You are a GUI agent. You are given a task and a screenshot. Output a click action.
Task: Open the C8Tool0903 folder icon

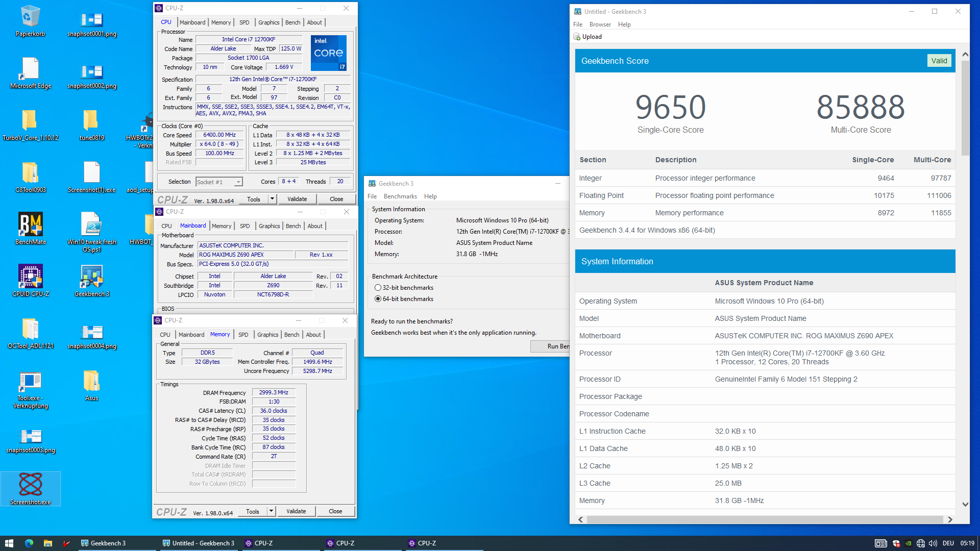(x=30, y=178)
